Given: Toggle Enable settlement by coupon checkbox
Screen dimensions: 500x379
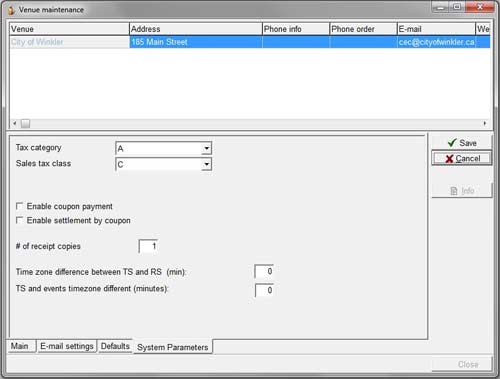Looking at the screenshot, I should click(x=20, y=220).
